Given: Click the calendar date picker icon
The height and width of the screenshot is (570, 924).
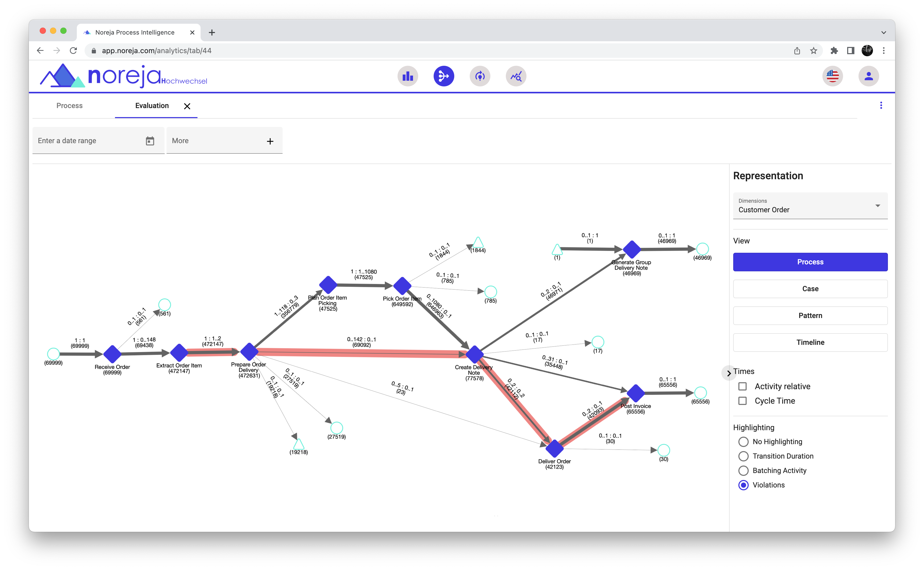Looking at the screenshot, I should point(150,141).
